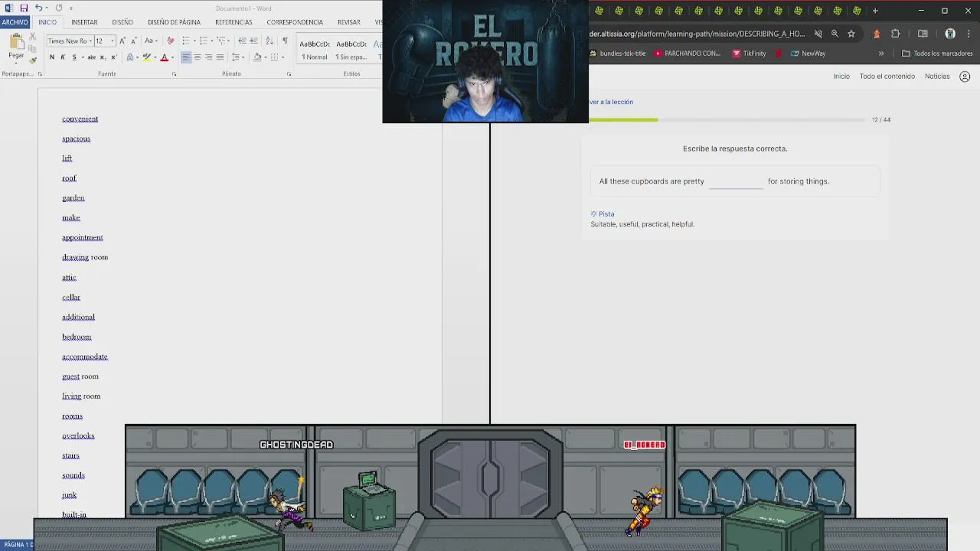Click the answer blank after 'pretty'
This screenshot has width=980, height=551.
tap(736, 182)
